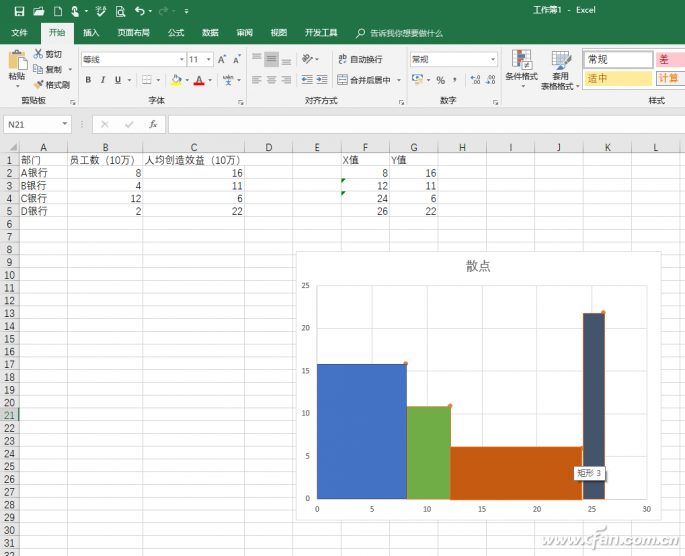Click the Increase Indent icon
Viewport: 685px width, 556px height.
(322, 79)
